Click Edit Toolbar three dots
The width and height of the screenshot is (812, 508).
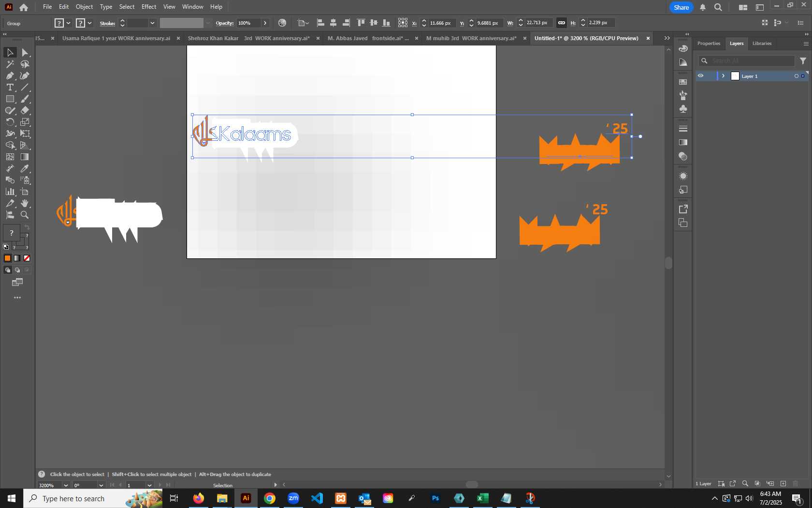click(17, 298)
